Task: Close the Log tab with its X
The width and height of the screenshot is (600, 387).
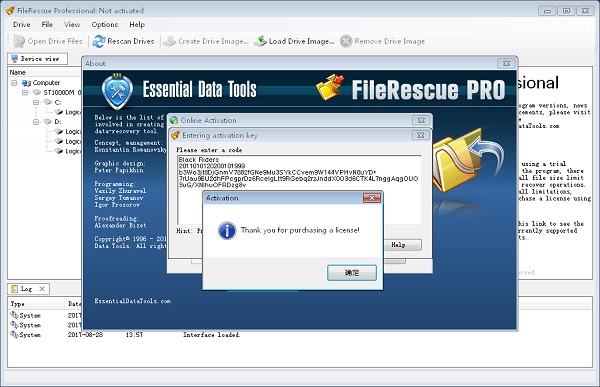Action: pyautogui.click(x=42, y=289)
